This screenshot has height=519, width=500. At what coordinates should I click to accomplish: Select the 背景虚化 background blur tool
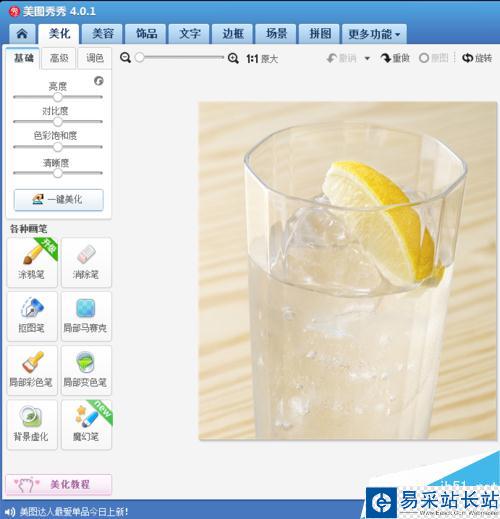point(32,425)
